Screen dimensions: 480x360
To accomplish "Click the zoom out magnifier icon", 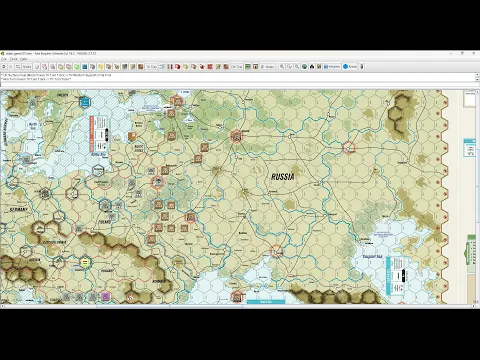I will [x=297, y=67].
